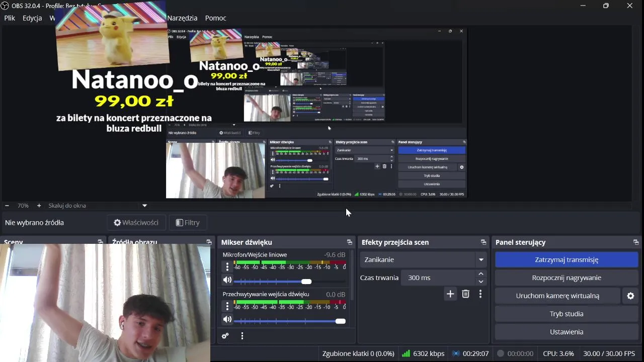Click Rozpocznij nagrywanie
Screen dimensions: 644x362
pos(567,278)
